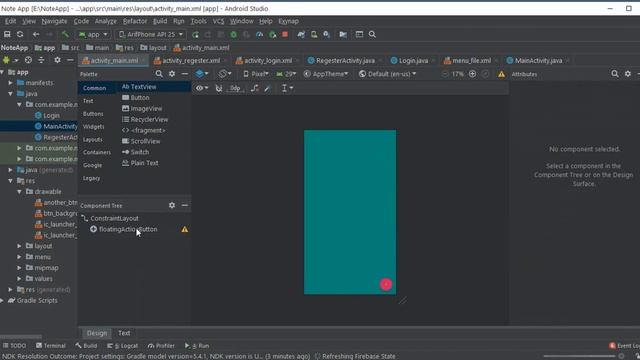Open the Refactor menu
Screen dimensions: 640x360
pos(135,21)
